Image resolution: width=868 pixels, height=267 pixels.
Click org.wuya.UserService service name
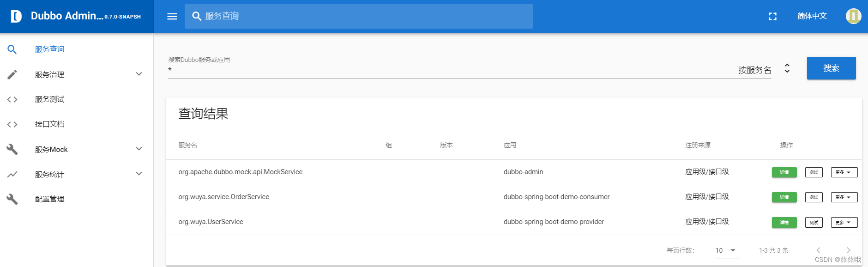coord(211,222)
